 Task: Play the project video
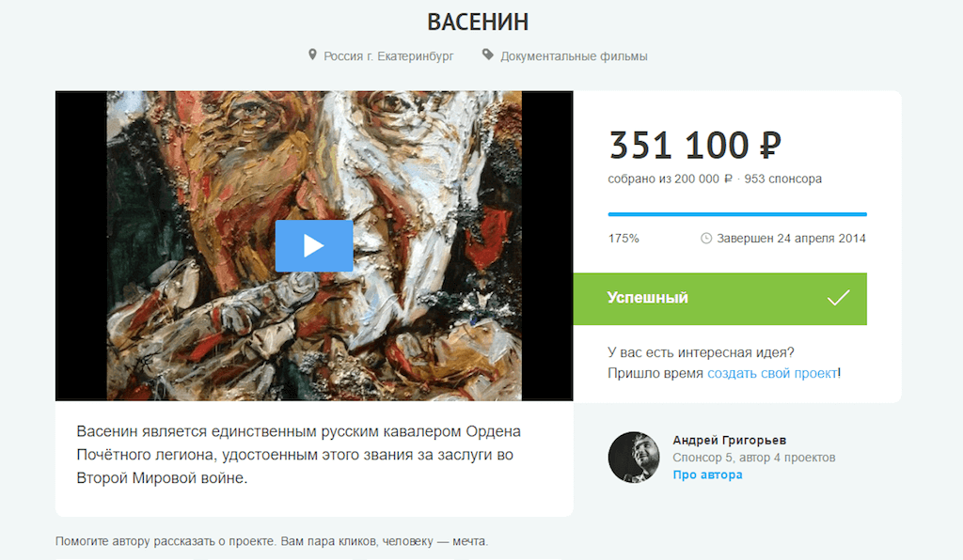(314, 246)
